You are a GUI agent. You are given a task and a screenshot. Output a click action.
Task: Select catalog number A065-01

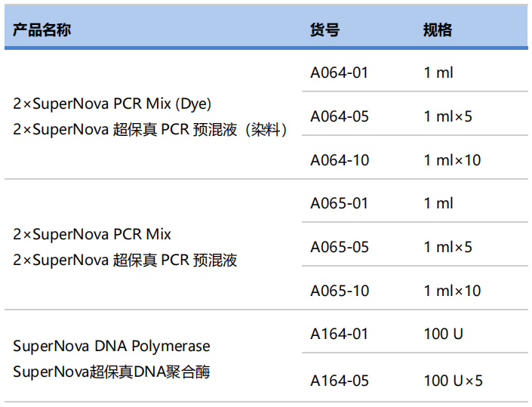tap(340, 204)
